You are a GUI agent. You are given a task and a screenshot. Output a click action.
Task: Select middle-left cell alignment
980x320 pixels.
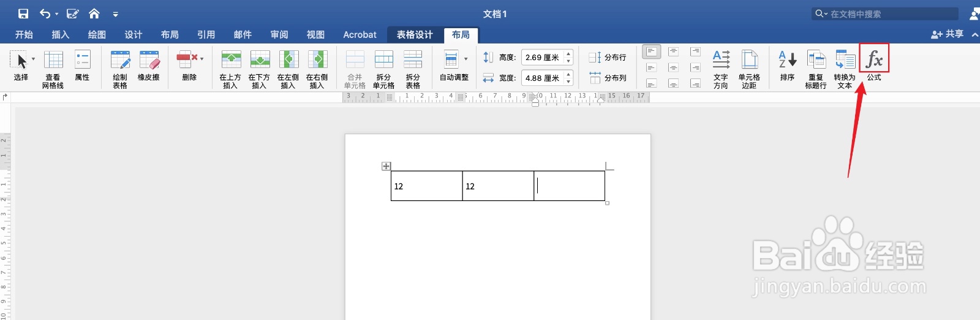pyautogui.click(x=652, y=67)
